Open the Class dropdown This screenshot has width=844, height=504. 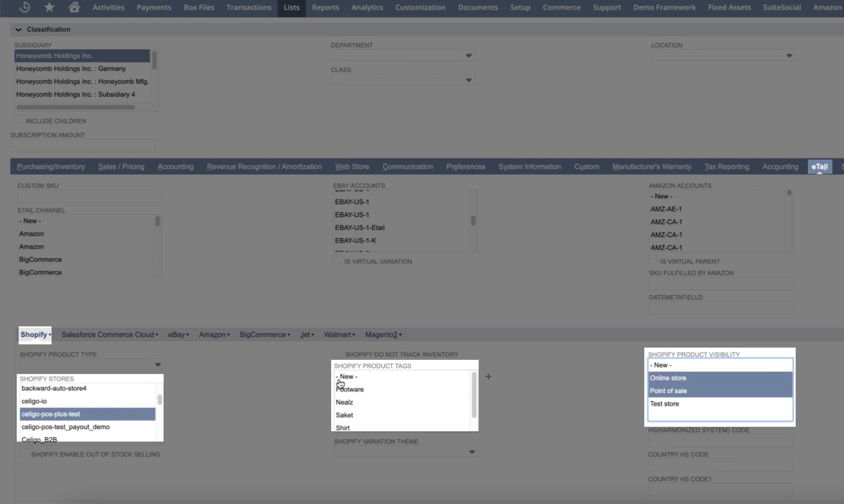pyautogui.click(x=403, y=80)
